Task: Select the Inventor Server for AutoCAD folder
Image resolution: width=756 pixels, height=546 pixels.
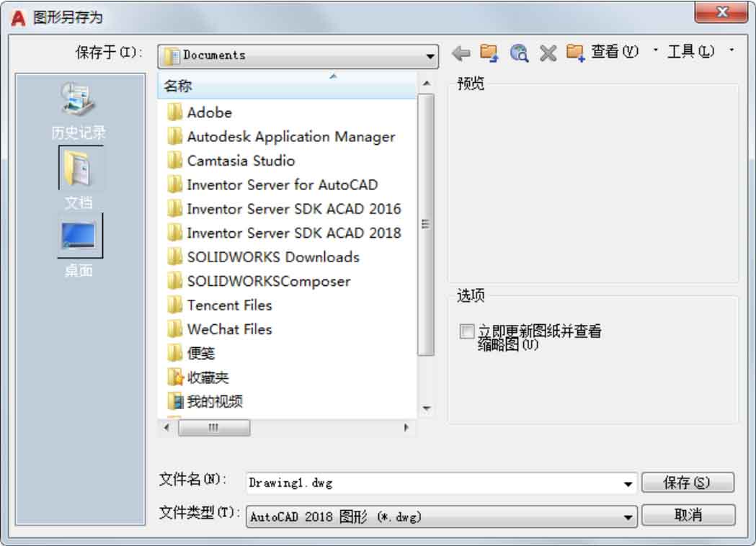Action: [x=272, y=184]
